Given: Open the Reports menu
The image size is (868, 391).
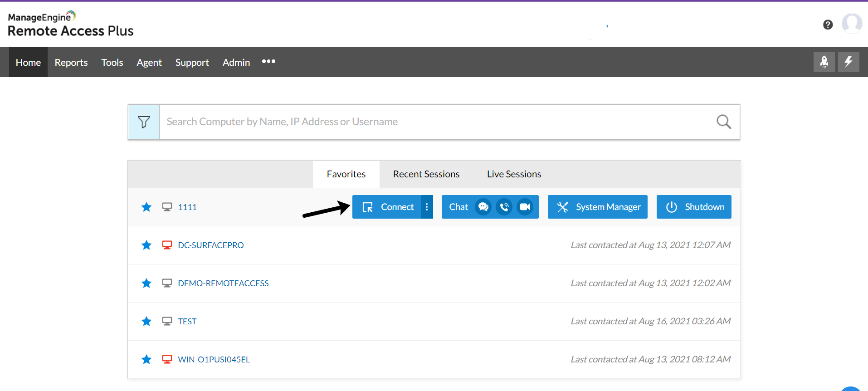Looking at the screenshot, I should click(71, 62).
